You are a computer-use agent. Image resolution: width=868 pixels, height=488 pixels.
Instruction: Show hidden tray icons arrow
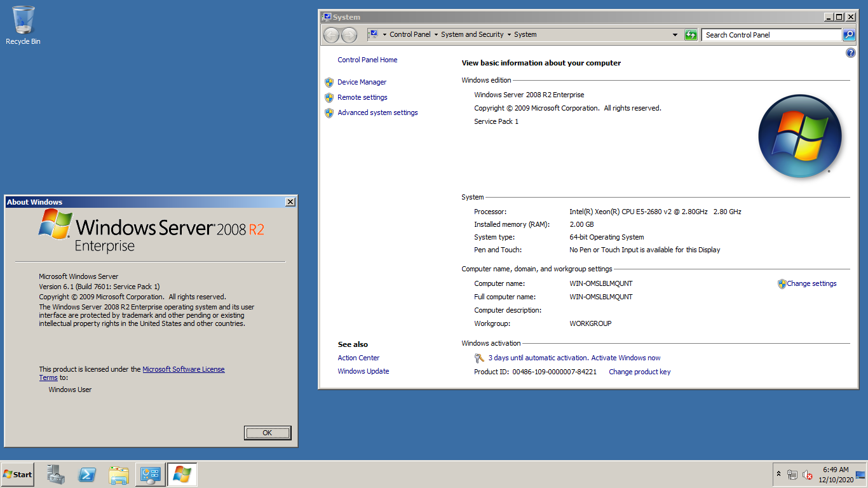click(x=778, y=474)
